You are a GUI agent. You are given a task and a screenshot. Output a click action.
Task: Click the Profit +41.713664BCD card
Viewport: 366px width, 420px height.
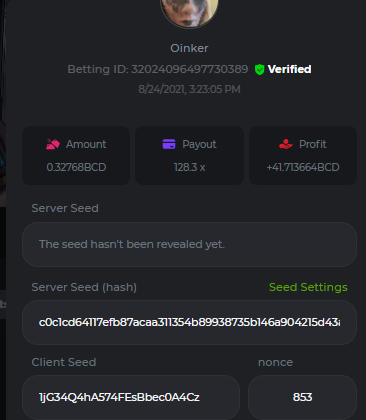[x=303, y=155]
